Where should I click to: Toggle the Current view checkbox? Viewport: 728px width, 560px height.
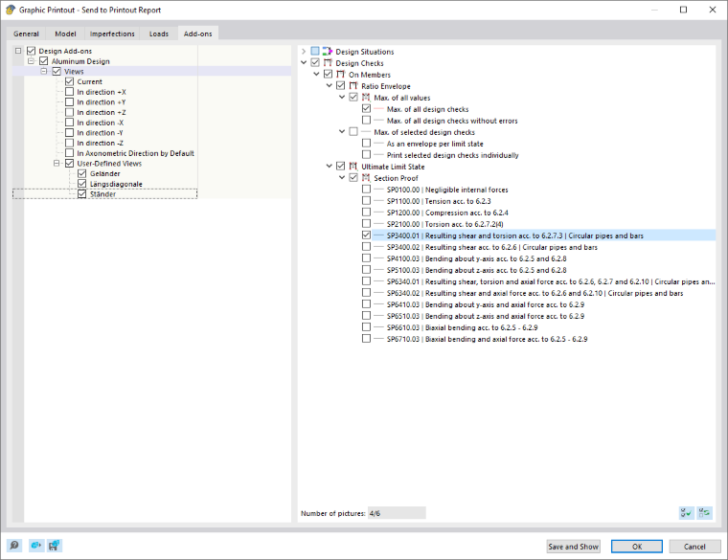tap(70, 81)
